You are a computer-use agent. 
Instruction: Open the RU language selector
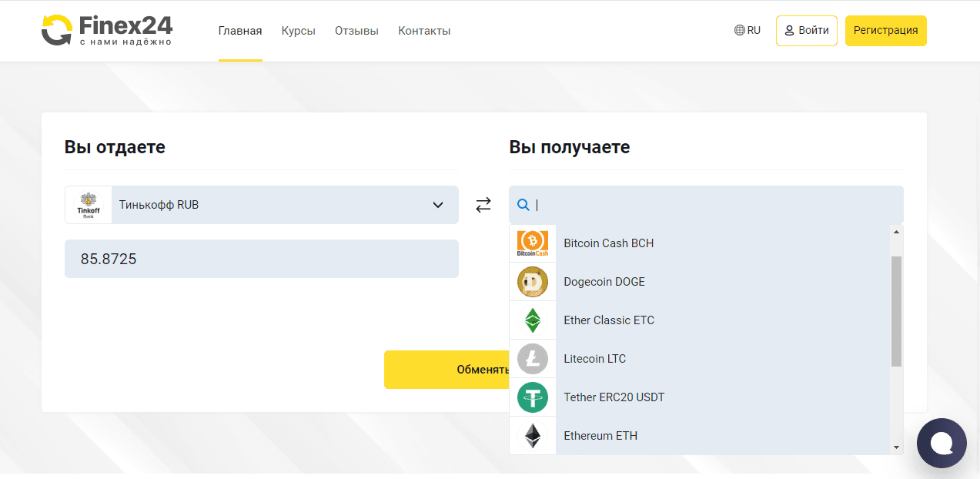tap(748, 31)
